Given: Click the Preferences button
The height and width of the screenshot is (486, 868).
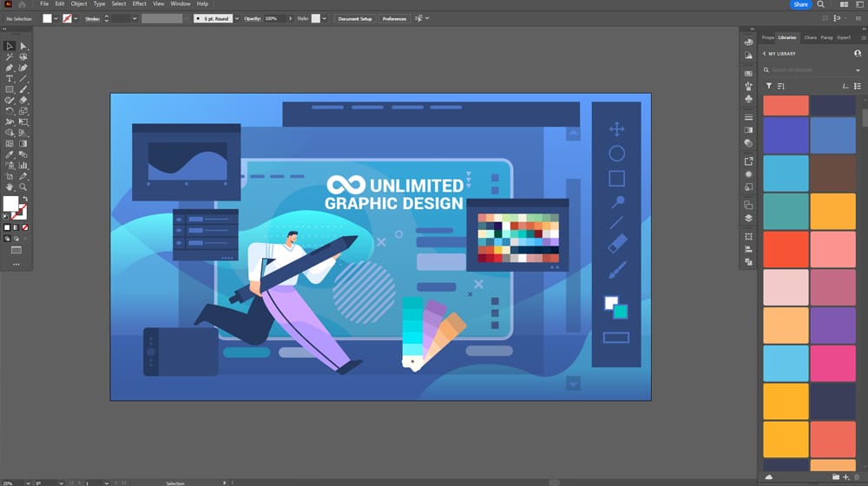Looking at the screenshot, I should point(394,18).
